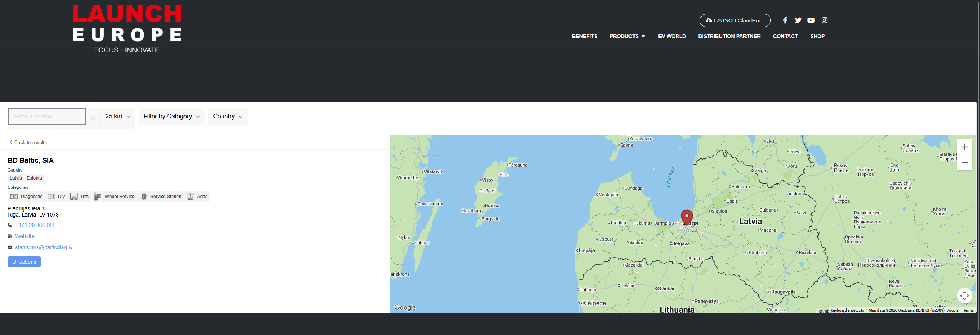
Task: Click the LAUNCH CloudPrint button
Action: 735,20
